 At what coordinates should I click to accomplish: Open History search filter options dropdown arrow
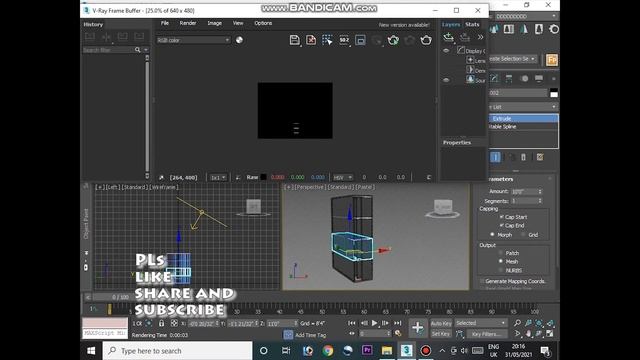tap(146, 50)
